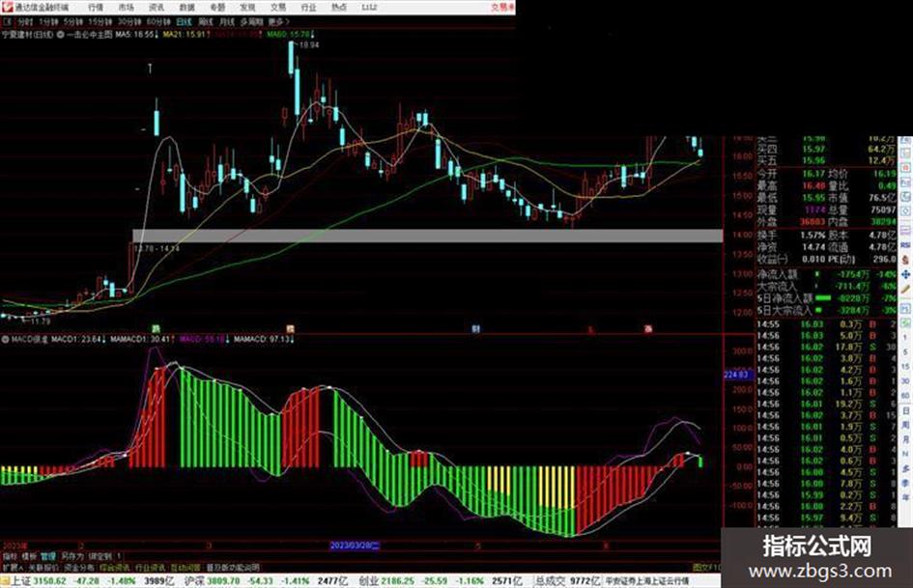Select the 指标 bottom tab
Image resolution: width=913 pixels, height=588 pixels.
(10, 556)
